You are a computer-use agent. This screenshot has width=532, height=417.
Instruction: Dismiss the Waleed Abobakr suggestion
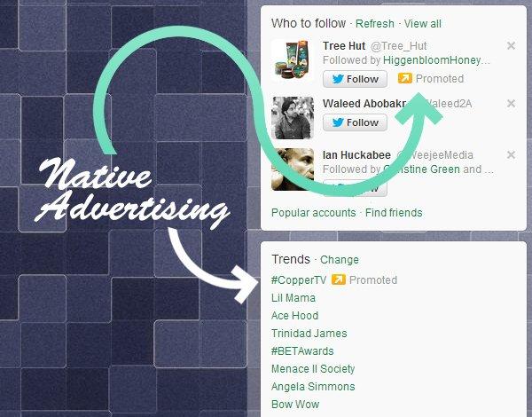click(511, 103)
